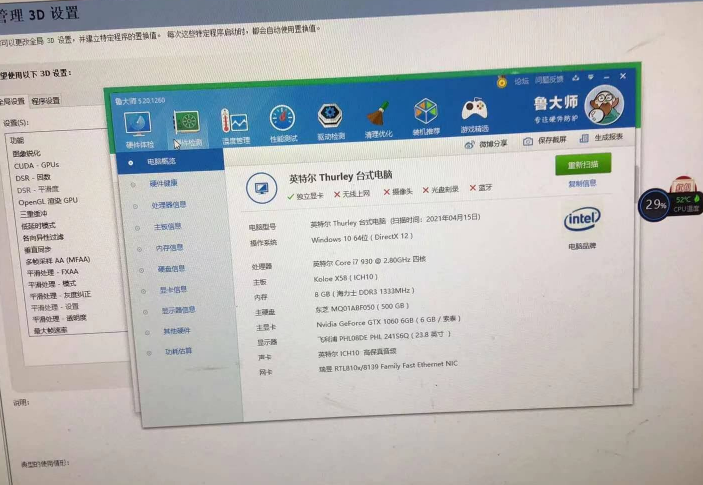Open 其他硬件 in the sidebar
This screenshot has height=485, width=703.
pos(177,331)
